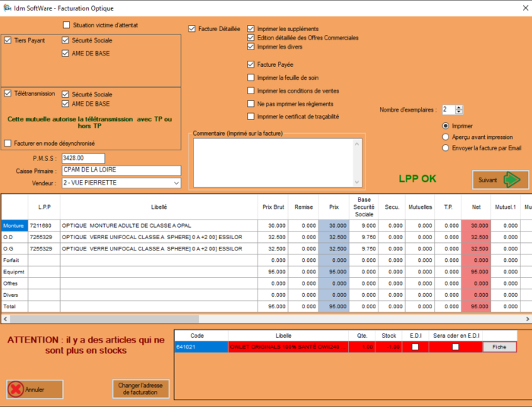Select the Monture row header
The width and height of the screenshot is (532, 407).
[x=14, y=226]
